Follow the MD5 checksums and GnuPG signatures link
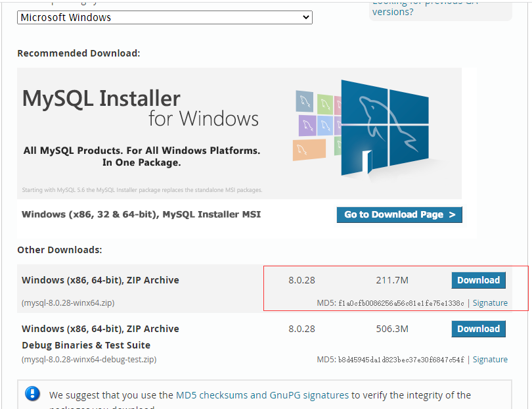532x409 pixels. coord(262,395)
